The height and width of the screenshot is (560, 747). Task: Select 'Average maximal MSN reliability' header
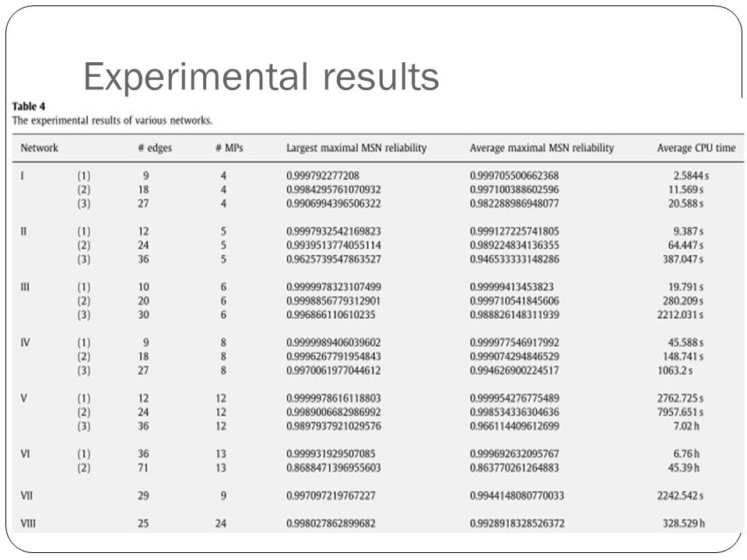click(542, 148)
